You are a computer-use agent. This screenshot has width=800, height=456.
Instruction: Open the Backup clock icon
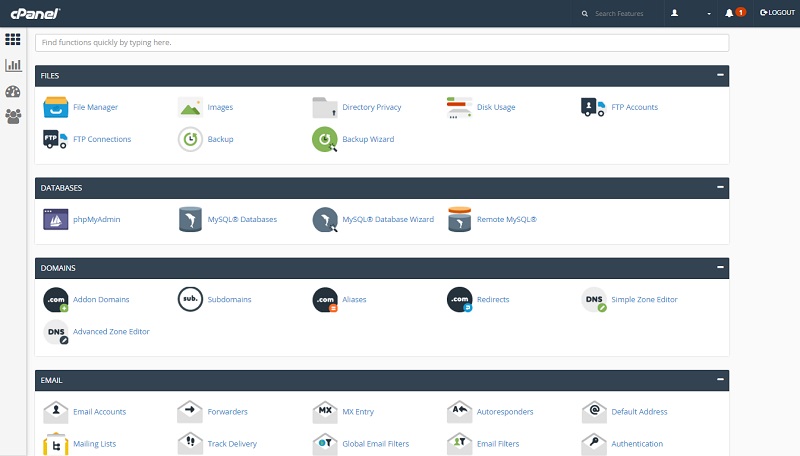[x=190, y=139]
